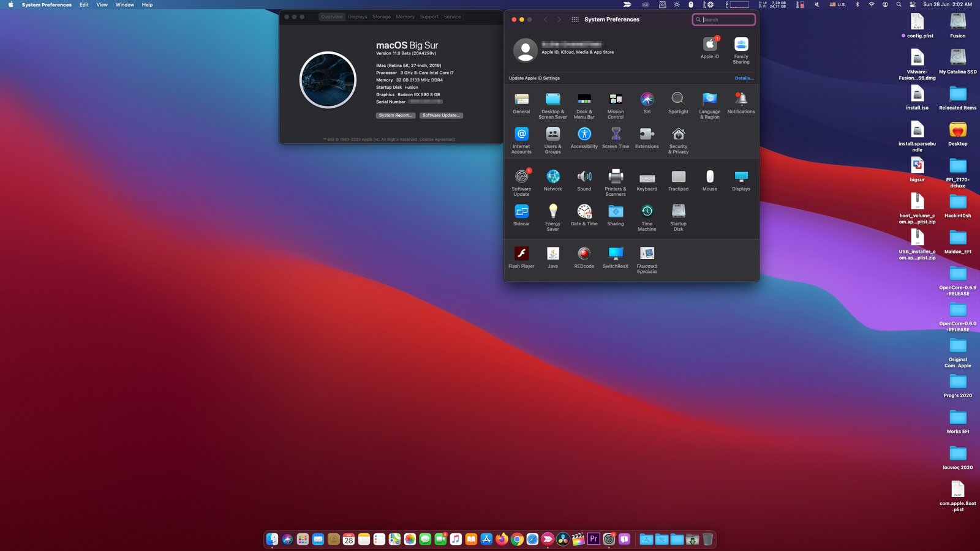The image size is (980, 551).
Task: Open the Apple menu
Action: point(10,5)
